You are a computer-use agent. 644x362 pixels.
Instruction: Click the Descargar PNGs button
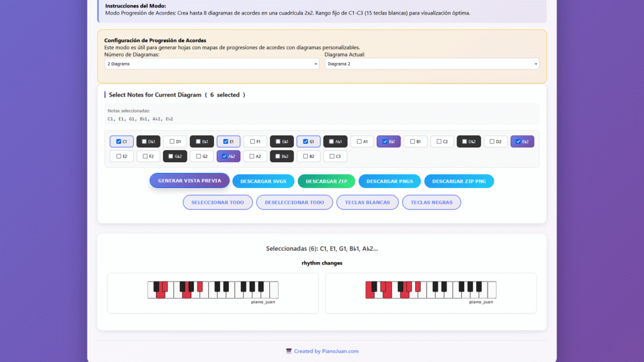coord(389,182)
